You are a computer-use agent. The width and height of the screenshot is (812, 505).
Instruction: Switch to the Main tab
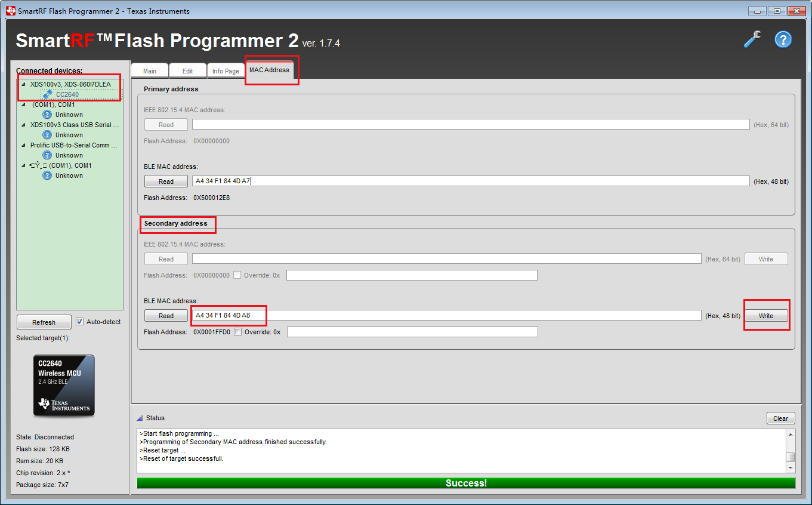(x=150, y=71)
